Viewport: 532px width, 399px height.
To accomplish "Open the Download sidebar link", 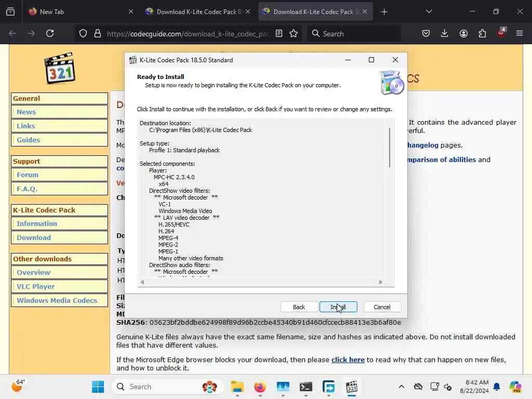I will [34, 237].
